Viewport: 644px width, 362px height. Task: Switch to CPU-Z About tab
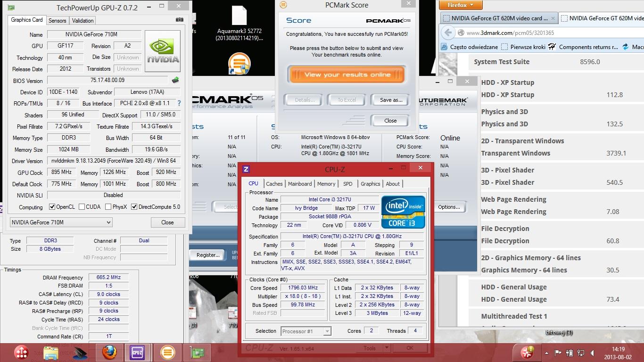[x=393, y=184]
